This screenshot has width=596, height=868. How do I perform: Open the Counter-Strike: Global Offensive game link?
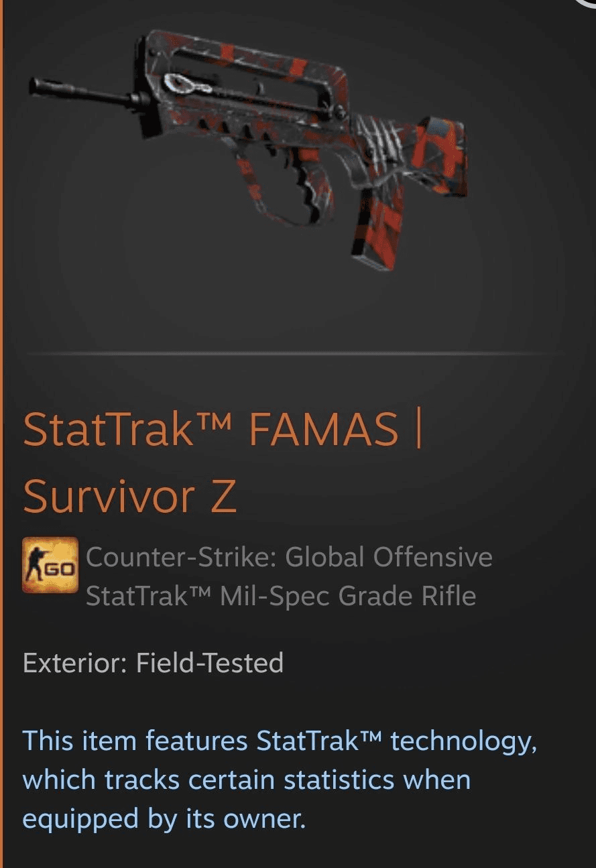click(289, 557)
